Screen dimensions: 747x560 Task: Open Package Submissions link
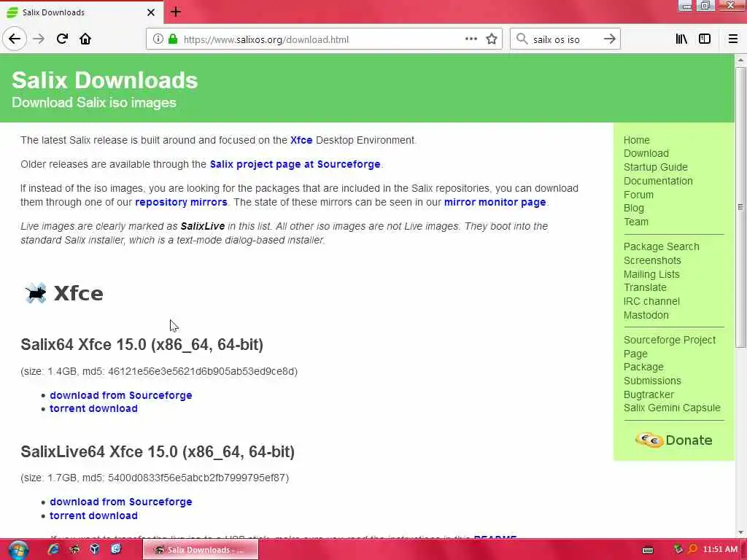click(x=652, y=374)
